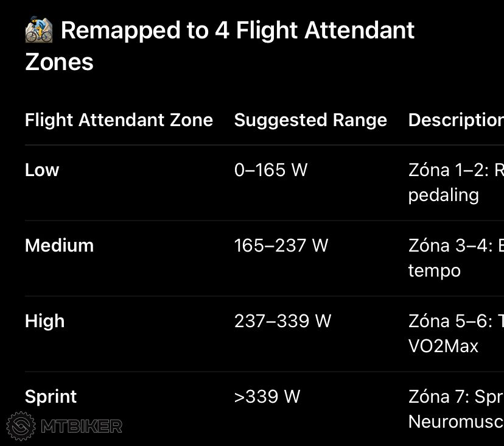Select the 'Low' zone row label
Screen dimensions: 504x446
point(42,170)
